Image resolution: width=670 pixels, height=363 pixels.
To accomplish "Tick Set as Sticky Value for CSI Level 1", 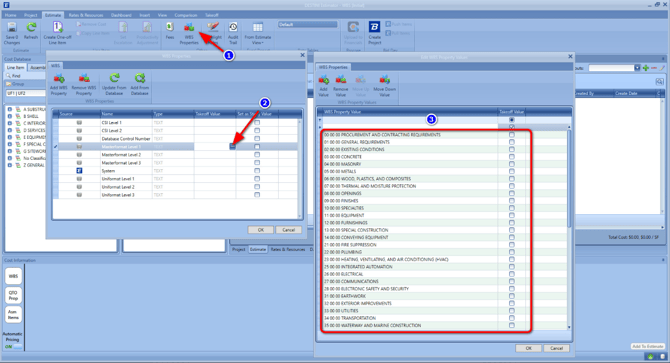I will 257,123.
